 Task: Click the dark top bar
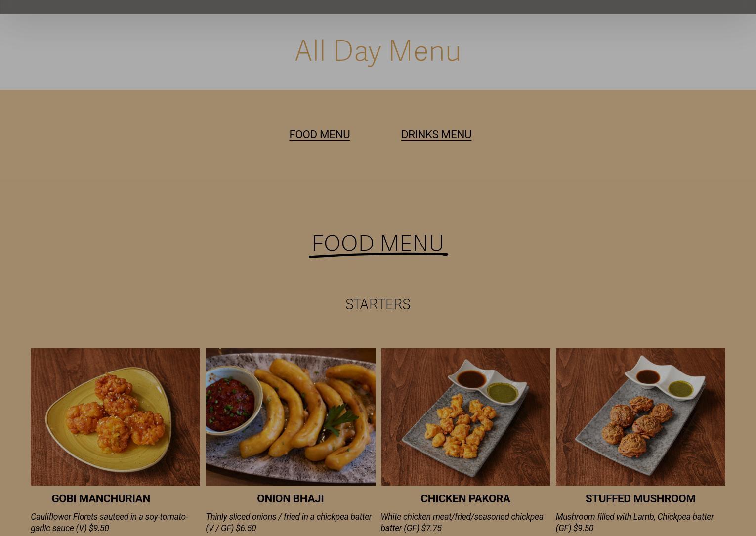click(378, 7)
